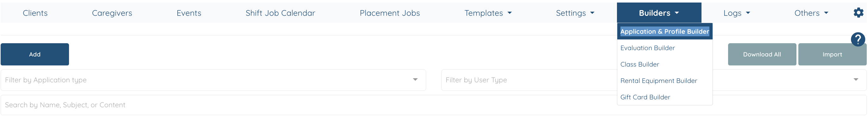Switch to the Caregivers tab

[x=112, y=13]
